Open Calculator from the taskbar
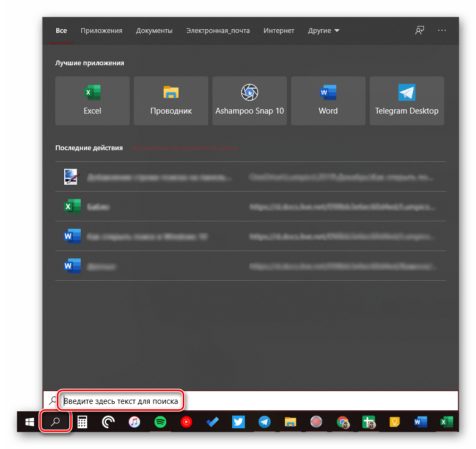476x449 pixels. 82,422
